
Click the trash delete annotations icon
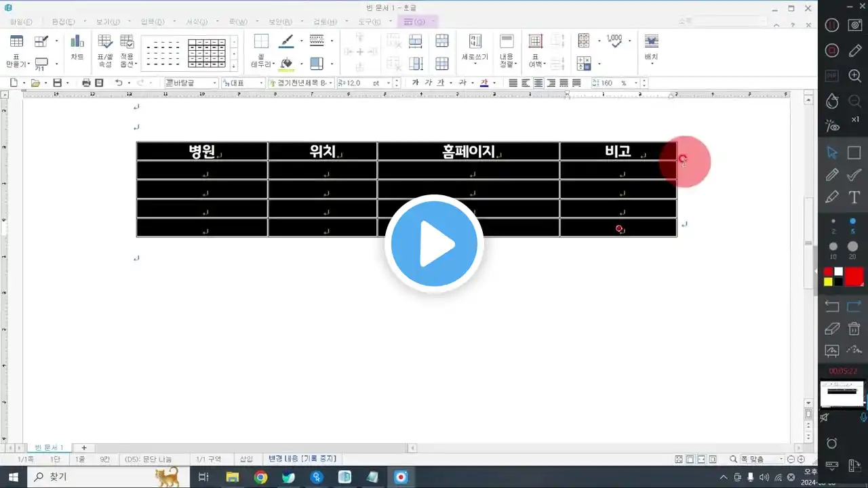click(854, 329)
